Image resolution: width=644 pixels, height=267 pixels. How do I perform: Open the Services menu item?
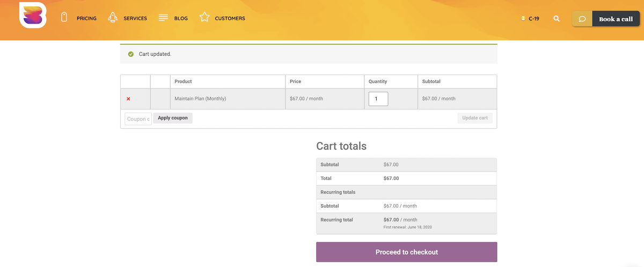[135, 18]
